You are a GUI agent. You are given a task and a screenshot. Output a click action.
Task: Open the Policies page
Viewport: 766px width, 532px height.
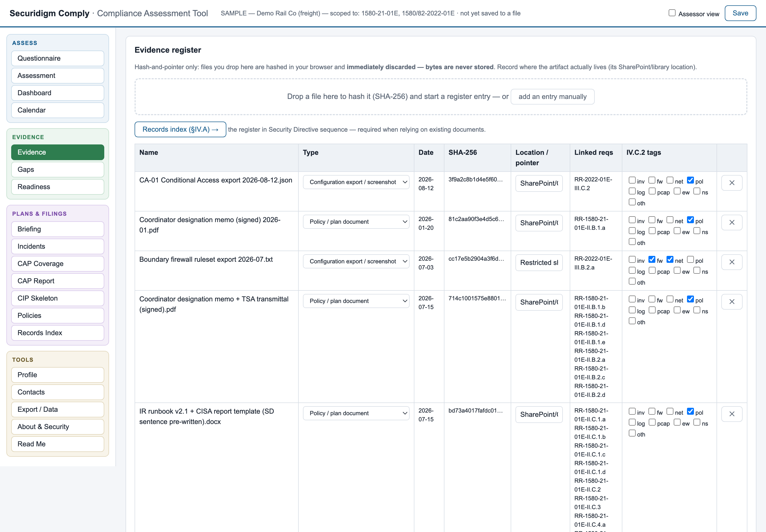(x=58, y=316)
